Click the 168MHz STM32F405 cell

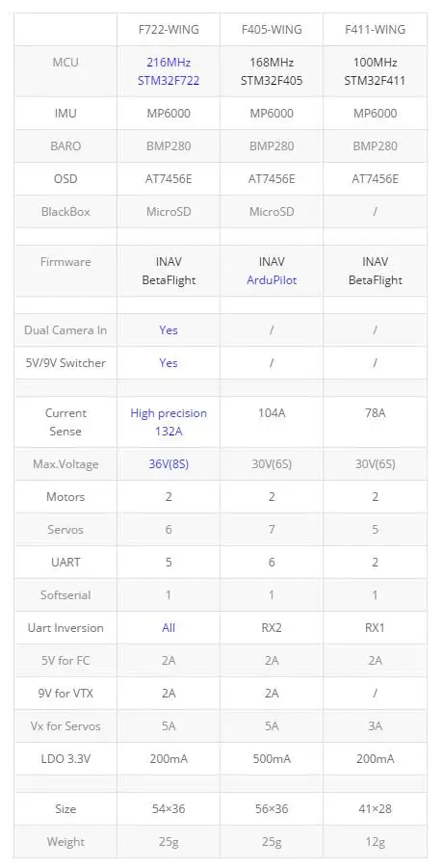click(x=272, y=71)
